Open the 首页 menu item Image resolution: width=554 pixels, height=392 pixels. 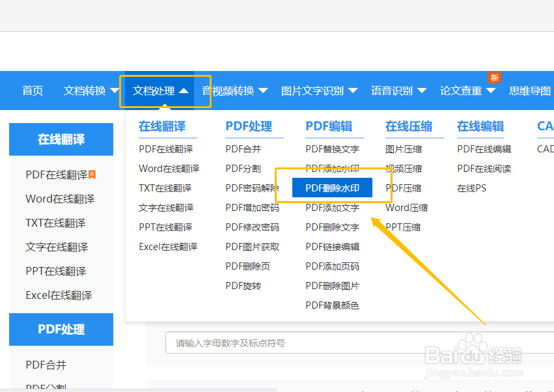32,91
